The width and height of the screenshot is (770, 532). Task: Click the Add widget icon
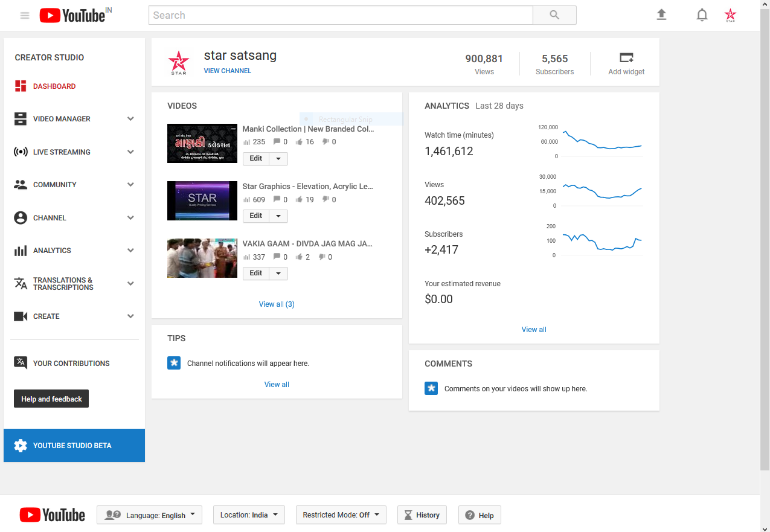point(626,58)
